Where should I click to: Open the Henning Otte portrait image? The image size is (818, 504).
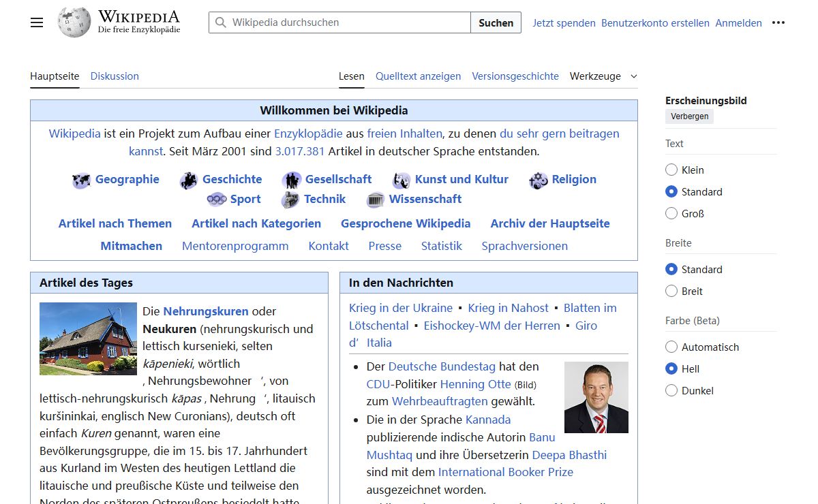596,397
